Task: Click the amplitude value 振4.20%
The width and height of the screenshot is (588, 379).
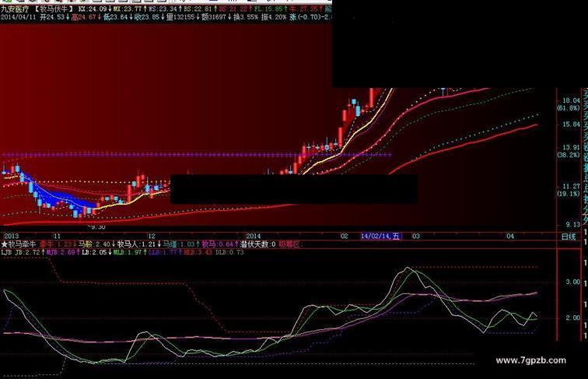Action: tap(274, 17)
